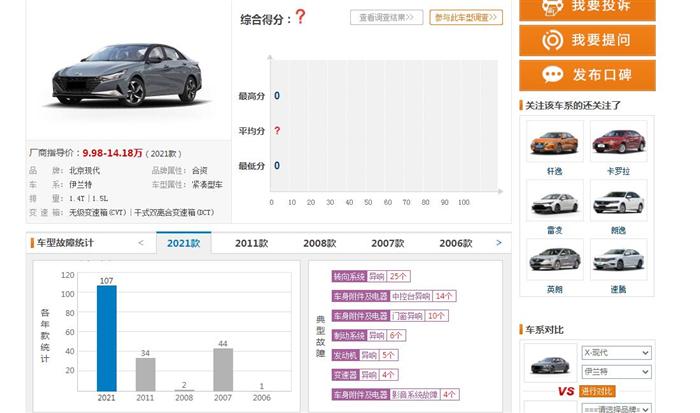The width and height of the screenshot is (700, 413).
Task: Click the 干式双离合变速箱(DCT) transmission text
Action: (x=174, y=213)
